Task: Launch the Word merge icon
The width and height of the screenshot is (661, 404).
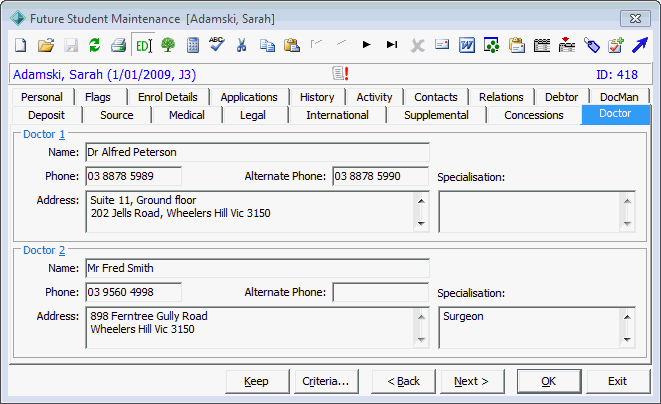Action: click(467, 45)
